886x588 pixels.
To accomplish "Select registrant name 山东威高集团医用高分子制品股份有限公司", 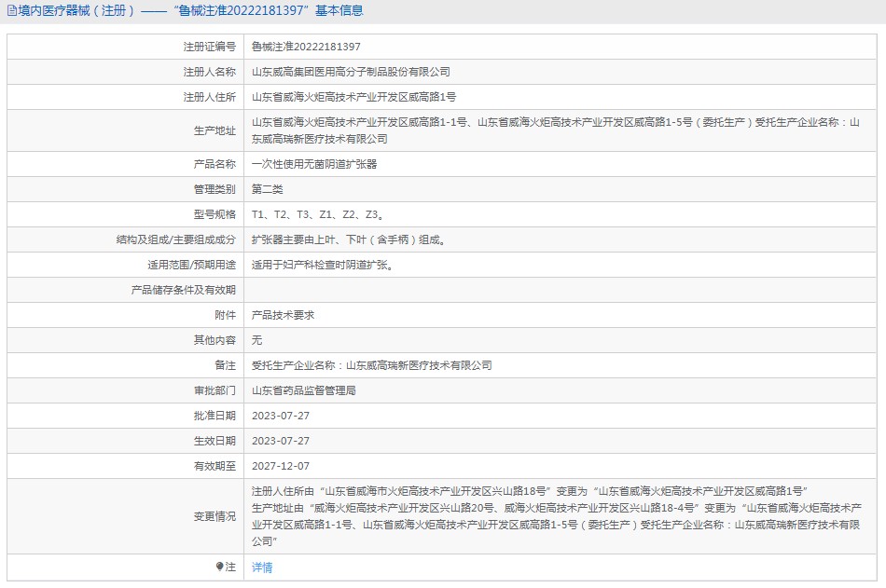I will [x=351, y=72].
